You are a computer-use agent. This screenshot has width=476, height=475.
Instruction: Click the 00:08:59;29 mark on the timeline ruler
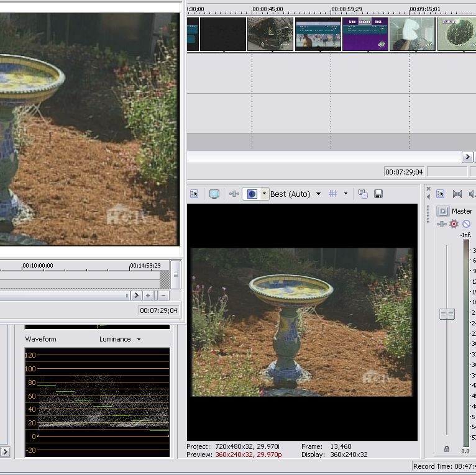[x=346, y=9]
